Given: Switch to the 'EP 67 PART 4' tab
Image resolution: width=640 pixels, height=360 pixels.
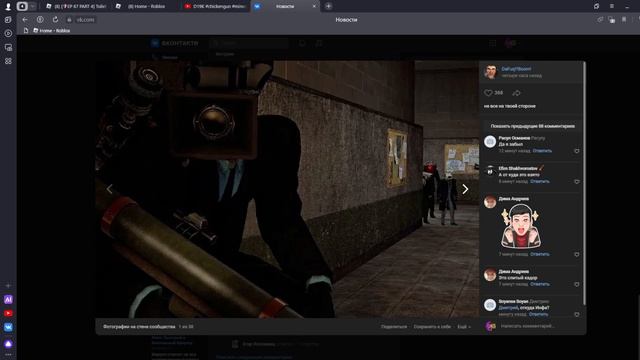Looking at the screenshot, I should [77, 6].
